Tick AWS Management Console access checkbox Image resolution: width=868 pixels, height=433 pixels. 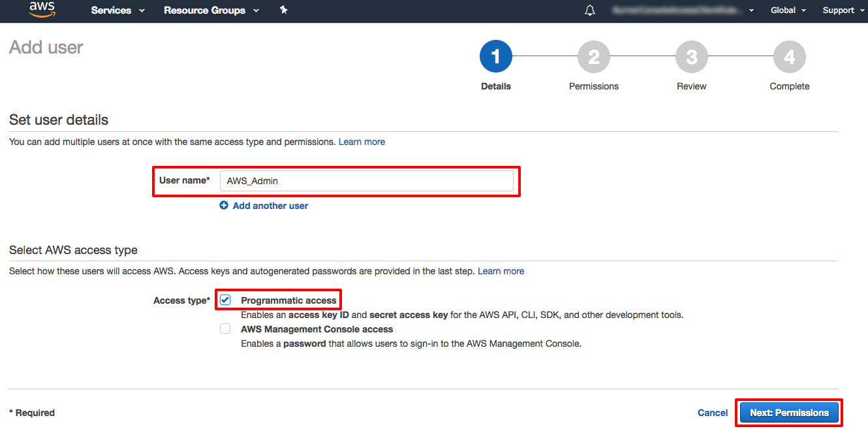(x=225, y=329)
